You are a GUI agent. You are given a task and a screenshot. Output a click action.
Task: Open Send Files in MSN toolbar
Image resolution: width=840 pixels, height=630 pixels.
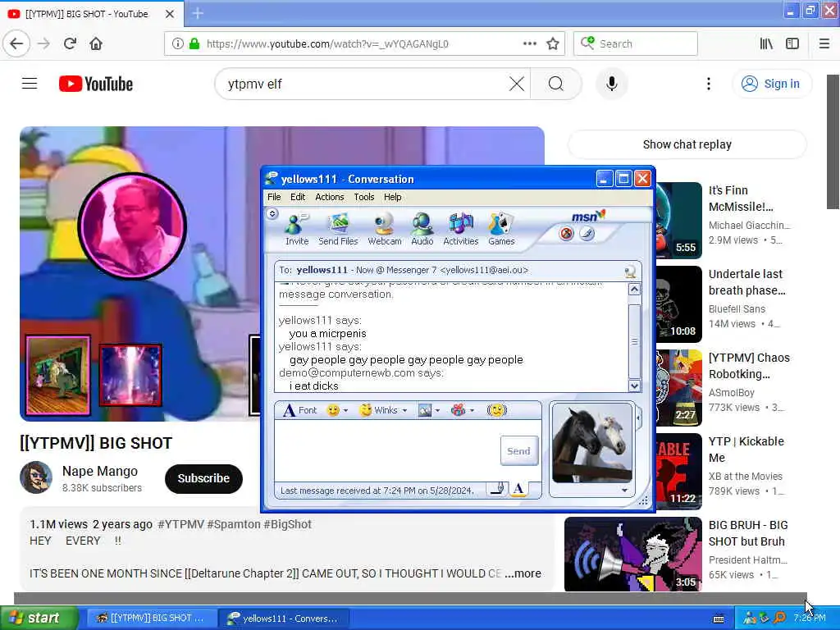click(x=338, y=230)
